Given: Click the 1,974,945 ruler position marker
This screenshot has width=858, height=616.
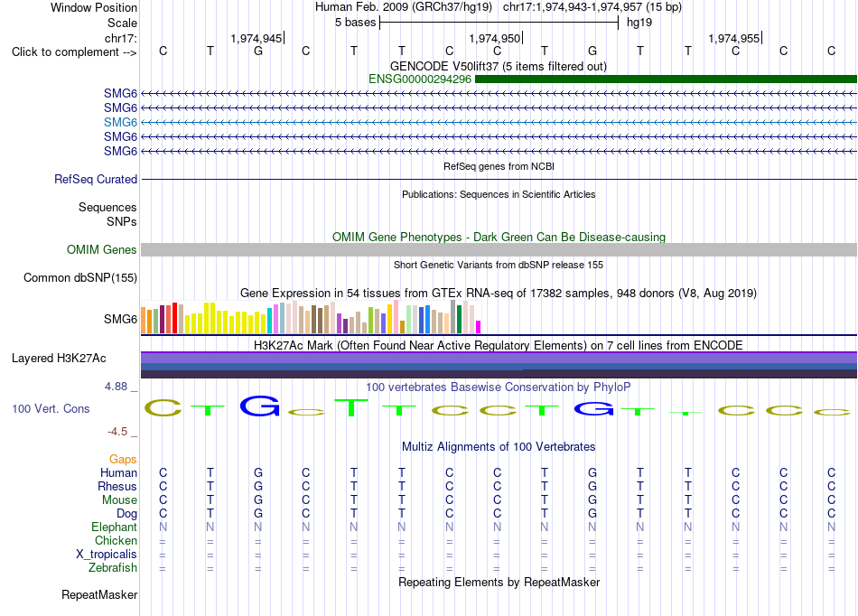Looking at the screenshot, I should pyautogui.click(x=256, y=38).
